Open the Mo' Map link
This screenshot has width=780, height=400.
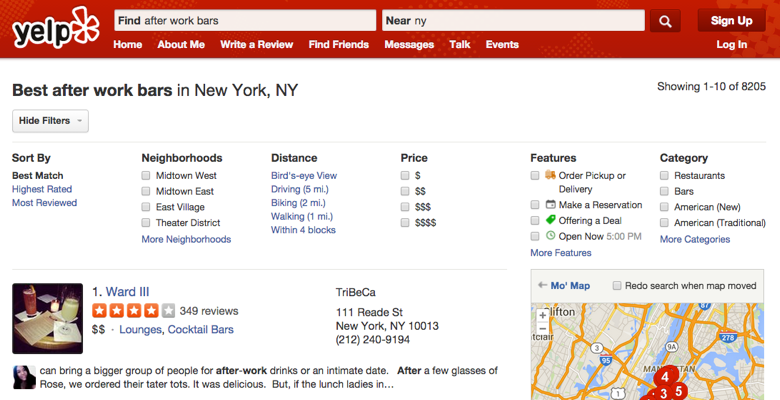tap(570, 286)
